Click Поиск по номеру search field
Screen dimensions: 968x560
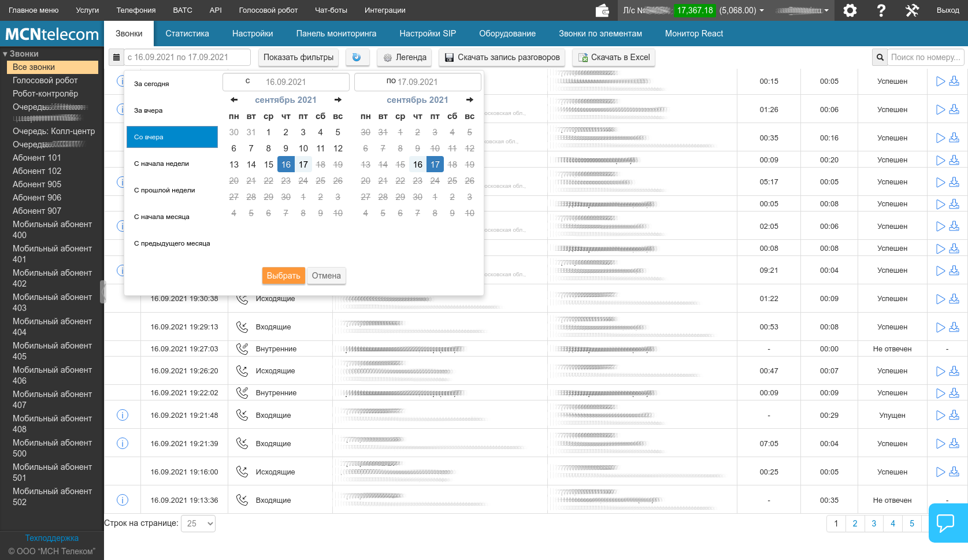[x=926, y=57]
